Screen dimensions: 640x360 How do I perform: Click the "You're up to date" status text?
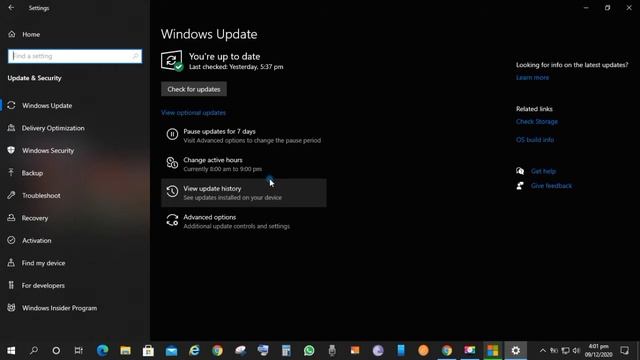224,56
